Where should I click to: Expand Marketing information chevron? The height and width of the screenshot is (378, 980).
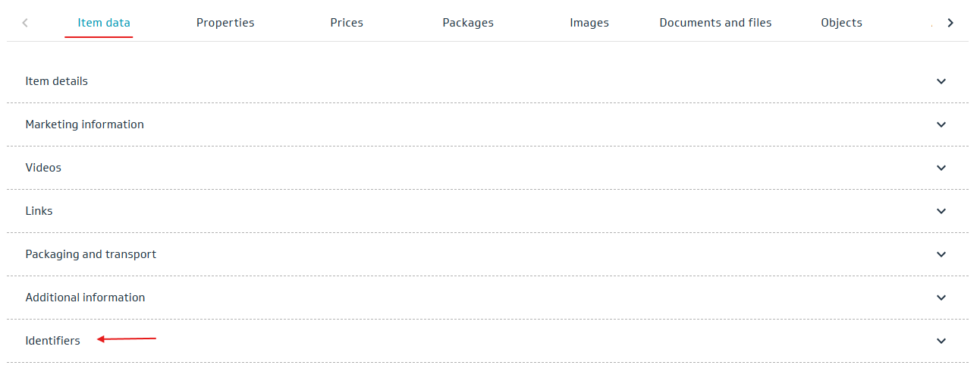(941, 124)
